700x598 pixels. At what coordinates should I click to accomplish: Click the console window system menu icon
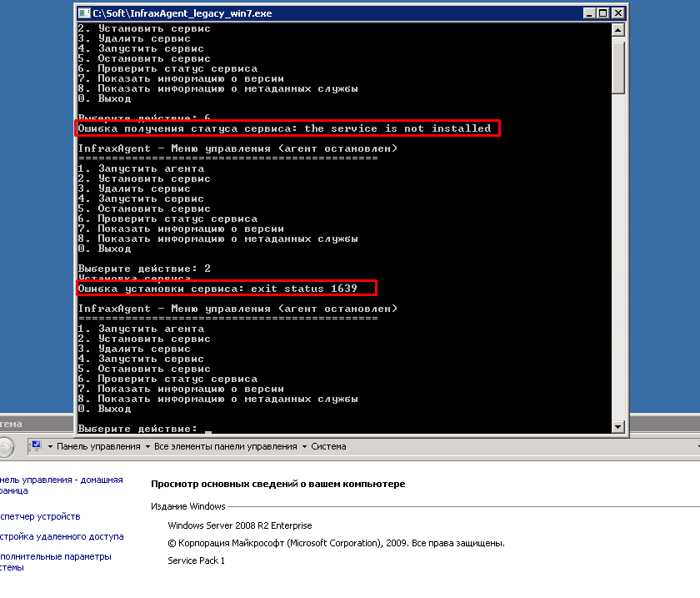click(x=84, y=13)
